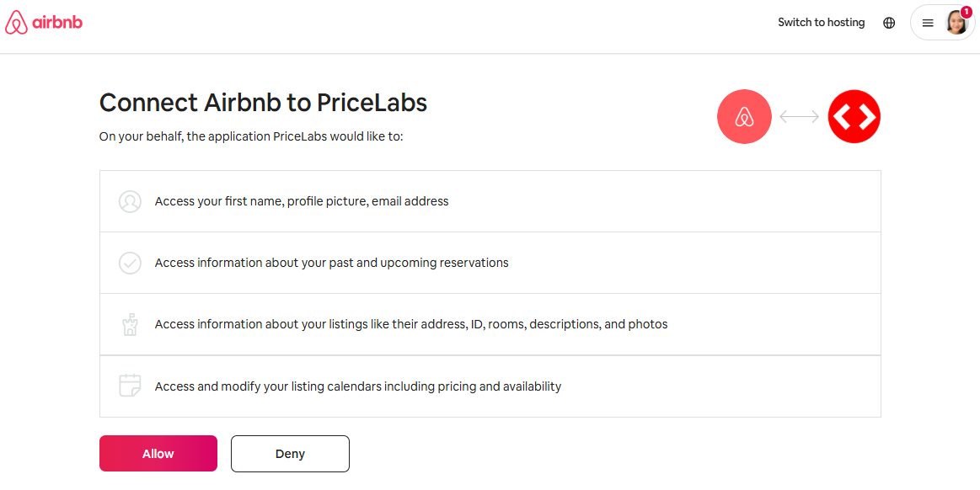Click the past and upcoming reservations row
The image size is (980, 490).
(x=490, y=263)
